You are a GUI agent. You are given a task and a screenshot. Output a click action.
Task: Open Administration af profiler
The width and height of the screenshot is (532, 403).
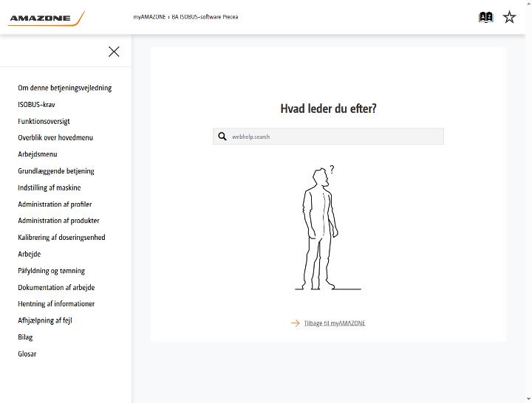55,204
